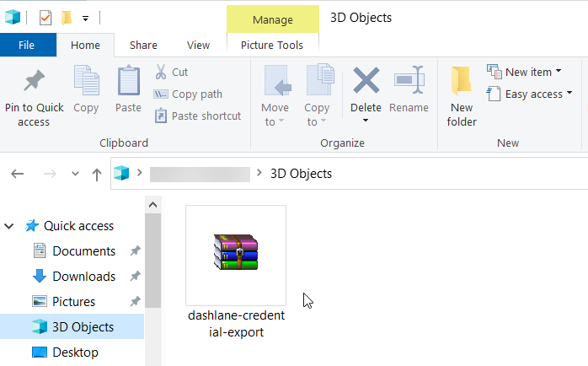Click the Rename icon in ribbon
The width and height of the screenshot is (588, 366).
(409, 79)
